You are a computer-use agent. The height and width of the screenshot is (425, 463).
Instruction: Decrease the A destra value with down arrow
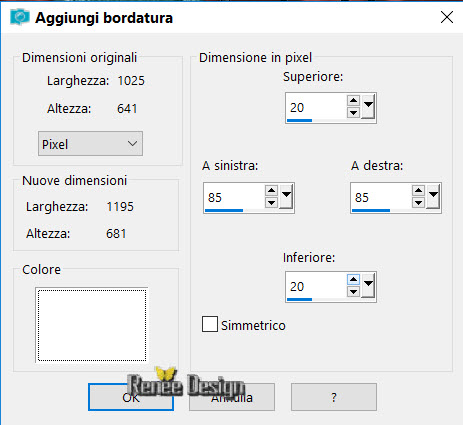pos(418,203)
